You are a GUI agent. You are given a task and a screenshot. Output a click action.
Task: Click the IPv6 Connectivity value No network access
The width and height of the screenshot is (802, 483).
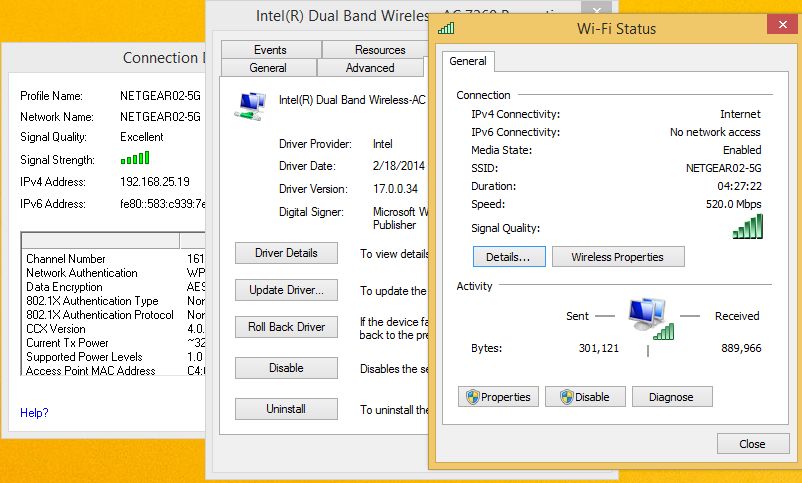[715, 132]
